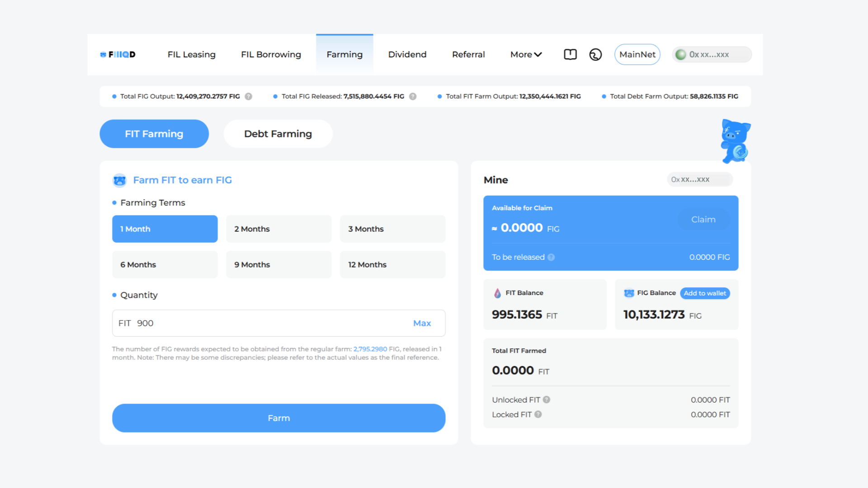Click help icon next to Unlocked FIT
This screenshot has width=868, height=488.
pos(547,400)
